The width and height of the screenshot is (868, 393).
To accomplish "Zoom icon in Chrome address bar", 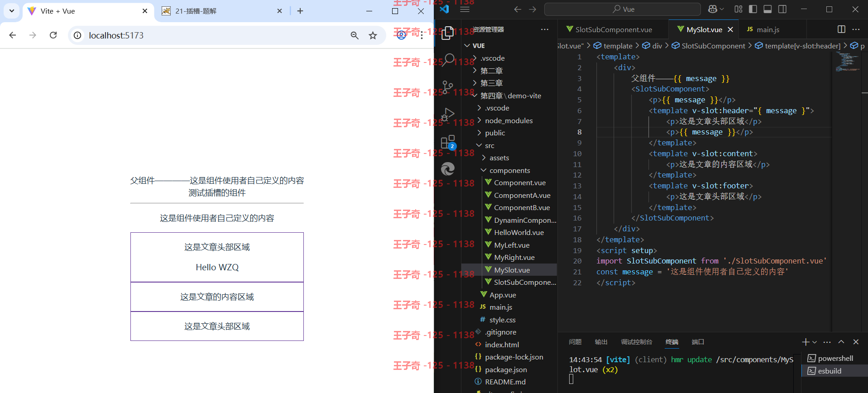I will (355, 35).
